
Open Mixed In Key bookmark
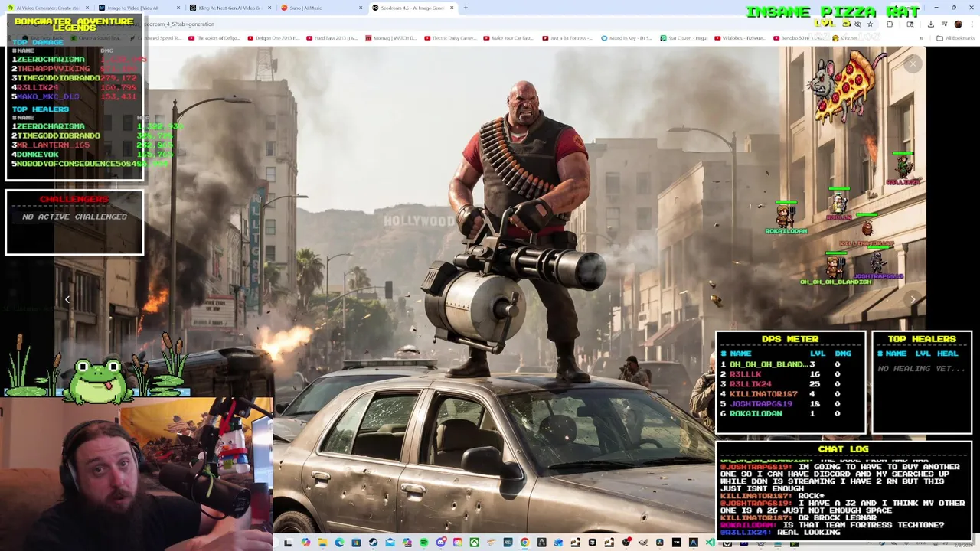click(628, 38)
